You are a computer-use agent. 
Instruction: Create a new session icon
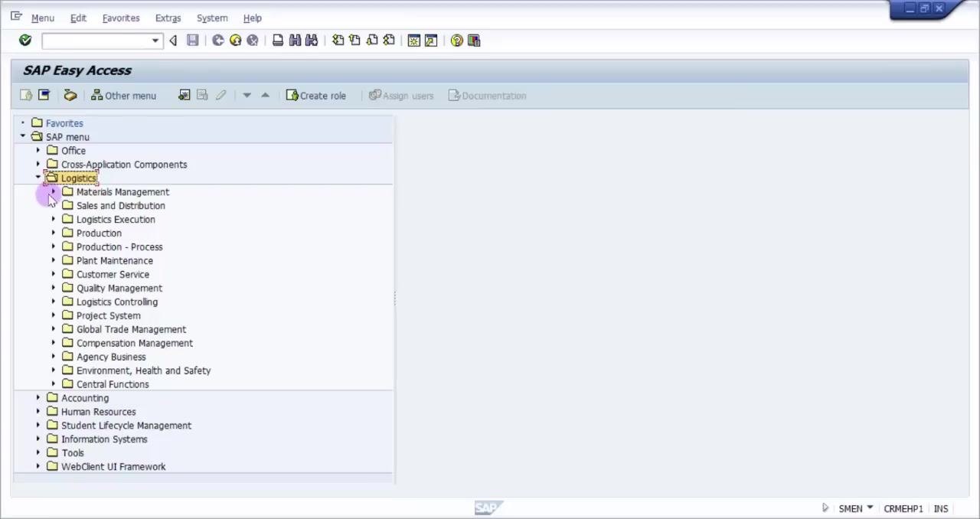tap(414, 41)
